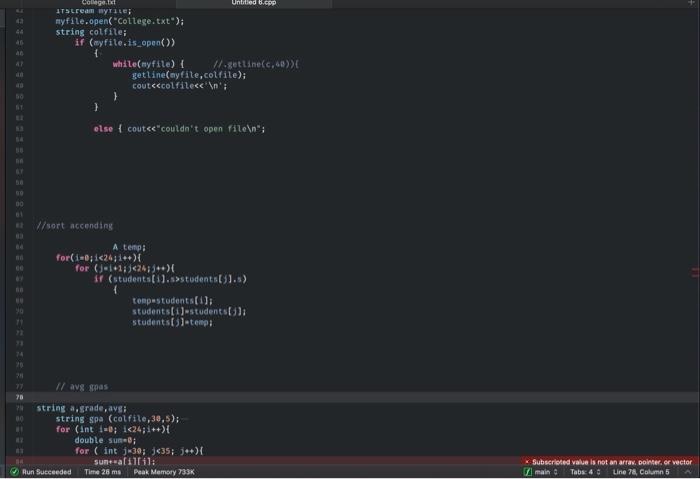Click the students[j]=temp; line

point(172,322)
